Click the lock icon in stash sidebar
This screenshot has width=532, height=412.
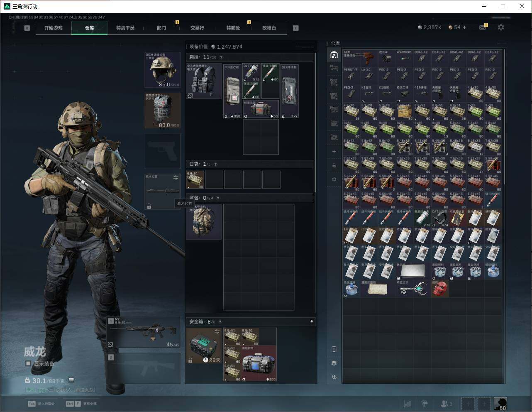coord(334,165)
